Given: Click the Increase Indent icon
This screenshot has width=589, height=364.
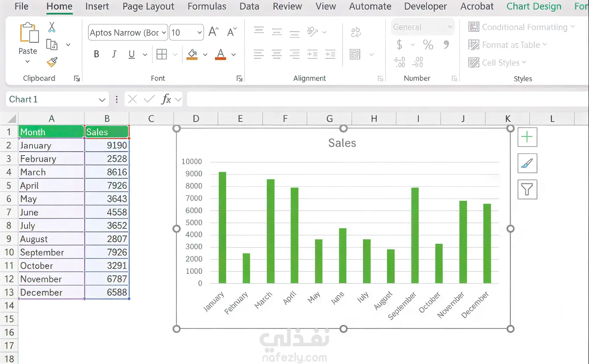Looking at the screenshot, I should tap(330, 54).
